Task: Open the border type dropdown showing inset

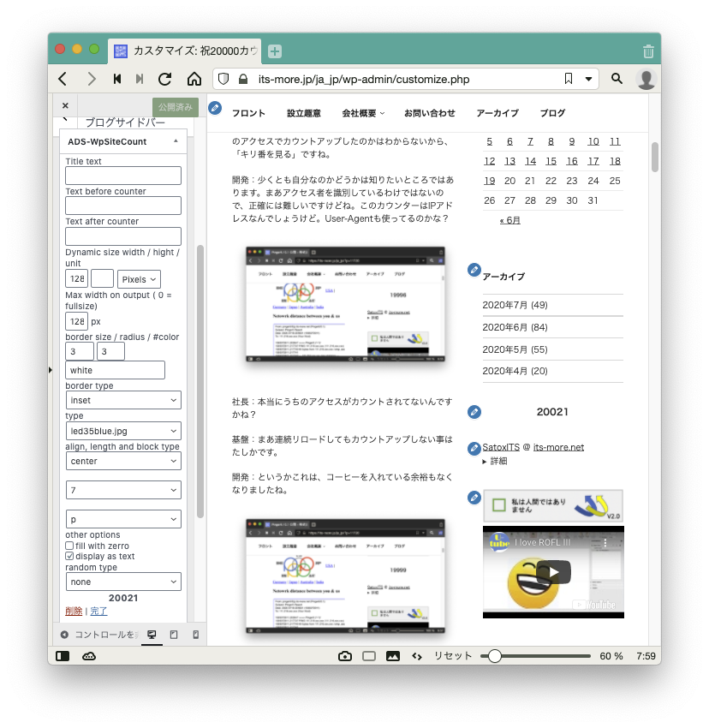Action: pyautogui.click(x=123, y=400)
